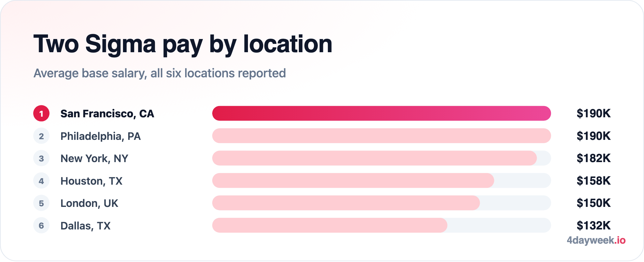Click the rank 2 circle badge
Viewport: 644px width, 262px height.
[41, 136]
